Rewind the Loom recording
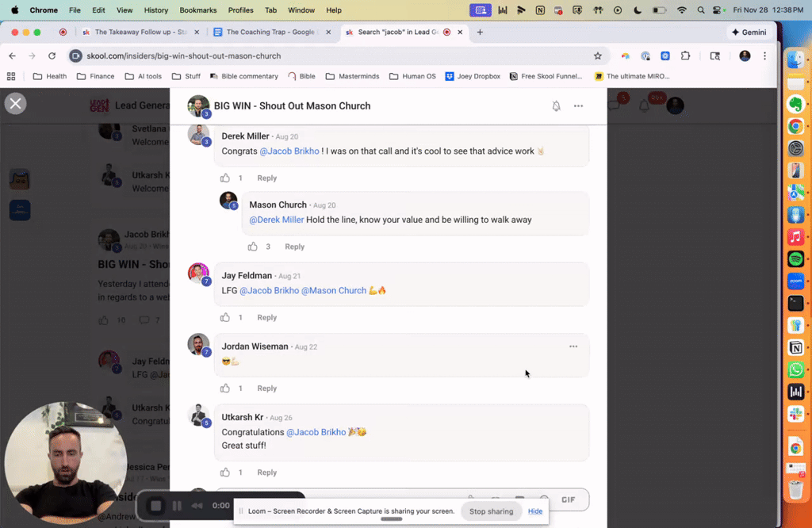Viewport: 812px width, 528px height. [197, 506]
